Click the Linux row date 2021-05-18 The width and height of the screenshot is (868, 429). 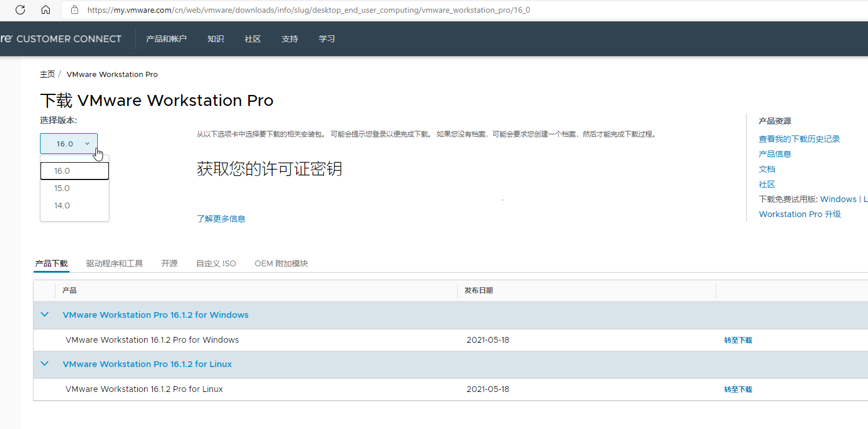[488, 389]
